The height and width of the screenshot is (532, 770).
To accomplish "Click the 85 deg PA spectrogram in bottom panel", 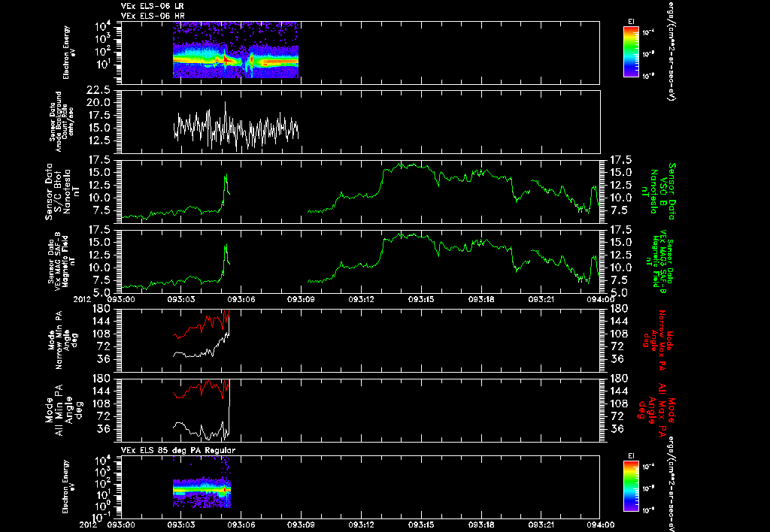I will 202,483.
